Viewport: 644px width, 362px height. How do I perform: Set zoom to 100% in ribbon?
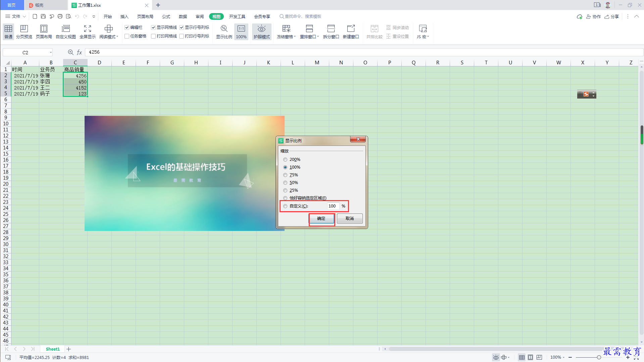[x=241, y=32]
